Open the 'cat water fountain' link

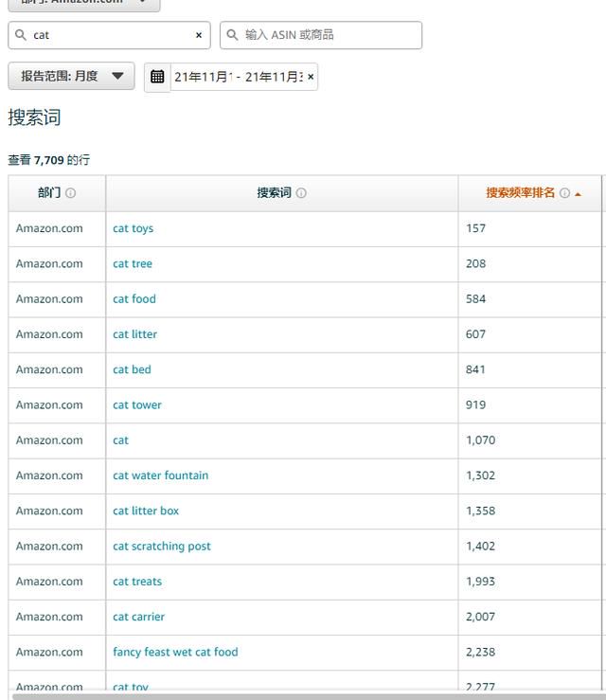point(161,476)
